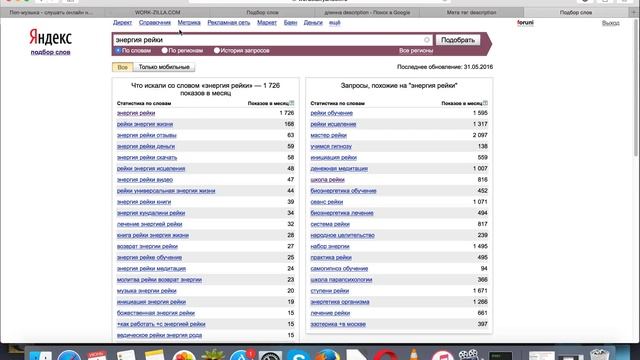Click Последнее обновление: 31.05.2016 text
This screenshot has height=360, width=640.
coord(445,67)
